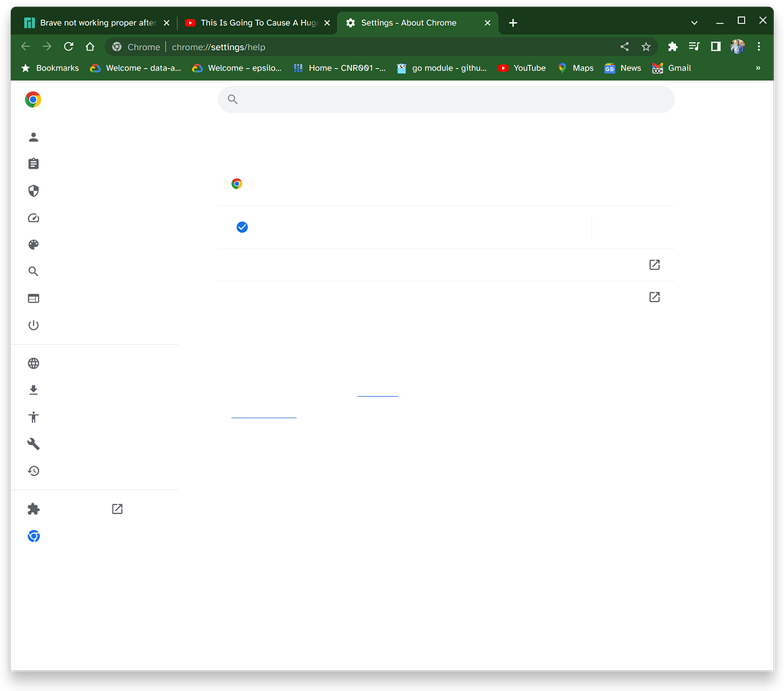The width and height of the screenshot is (784, 691).
Task: Click the On startup power icon
Action: point(33,326)
